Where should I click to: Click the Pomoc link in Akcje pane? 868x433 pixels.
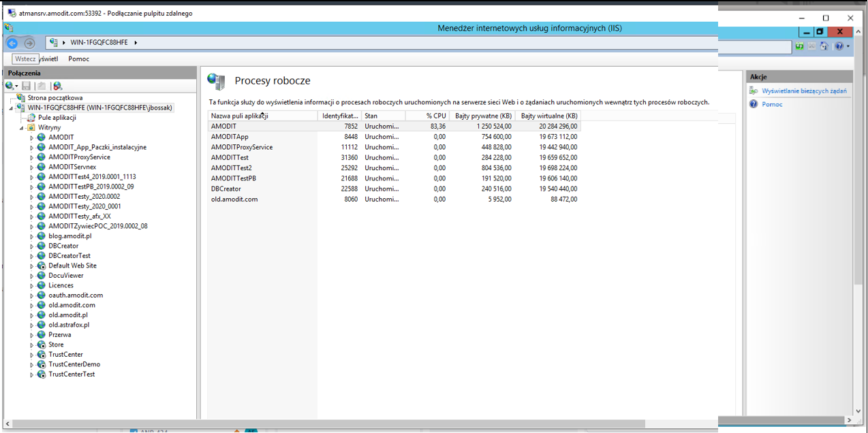coord(773,104)
